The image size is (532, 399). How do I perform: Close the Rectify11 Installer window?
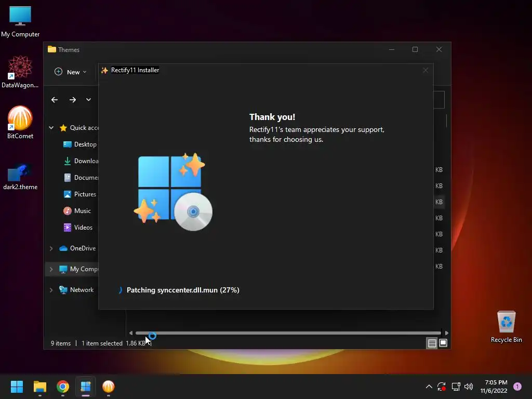[425, 70]
